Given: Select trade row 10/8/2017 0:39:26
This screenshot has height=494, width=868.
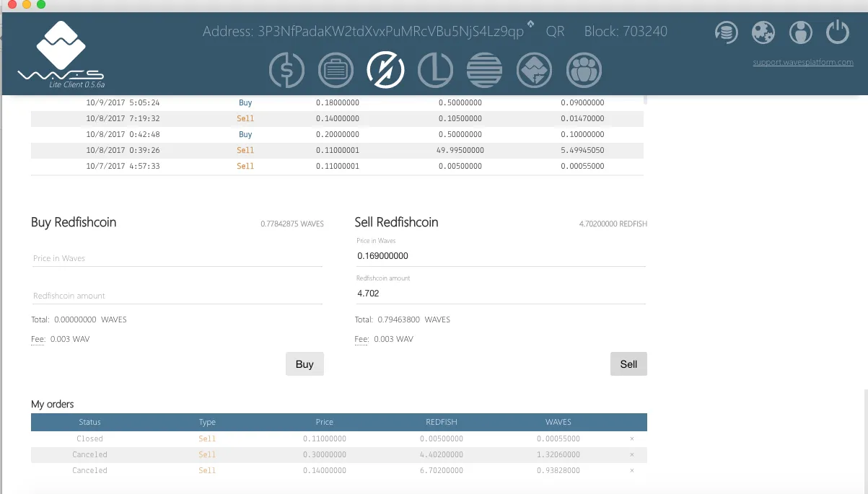Looking at the screenshot, I should click(337, 151).
